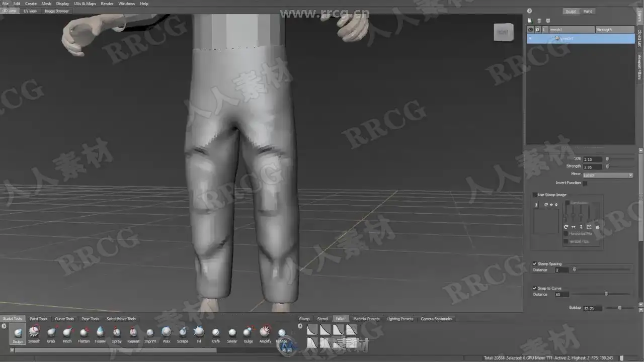The height and width of the screenshot is (362, 644).
Task: Open the Render menu
Action: point(107,4)
